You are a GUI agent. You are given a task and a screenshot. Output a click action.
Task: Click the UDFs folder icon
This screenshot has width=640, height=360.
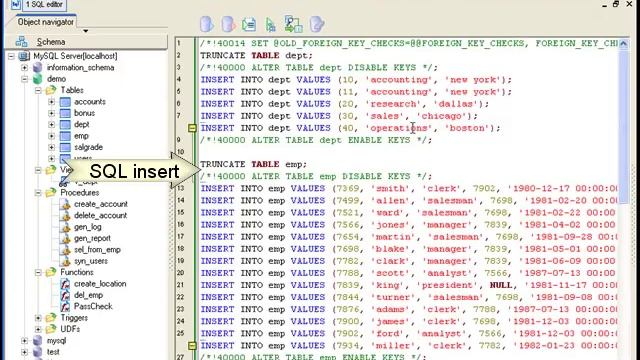[x=51, y=329]
